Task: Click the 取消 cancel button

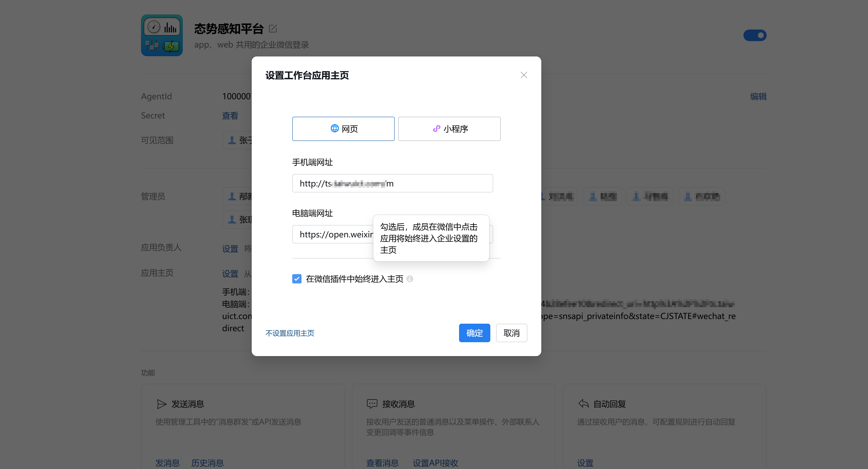Action: tap(511, 333)
